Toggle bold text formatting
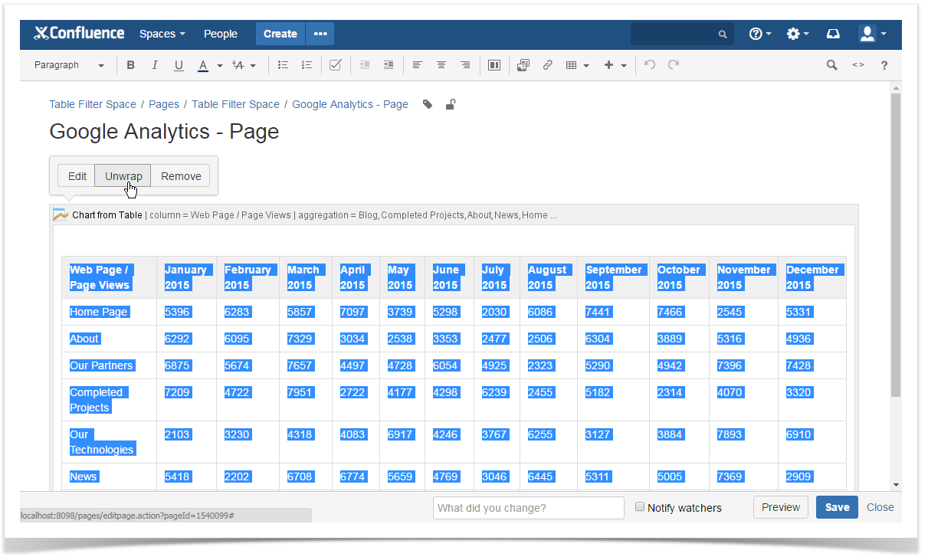928x560 pixels. (130, 66)
